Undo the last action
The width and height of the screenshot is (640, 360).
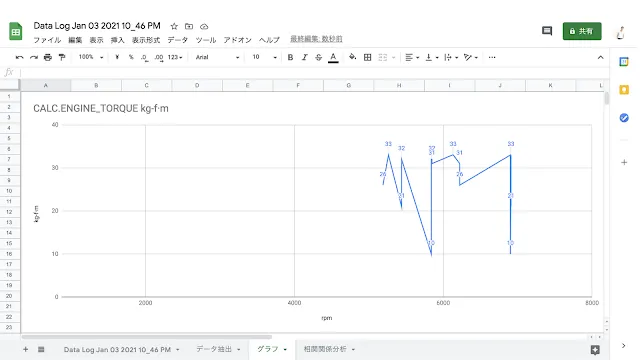(19, 58)
